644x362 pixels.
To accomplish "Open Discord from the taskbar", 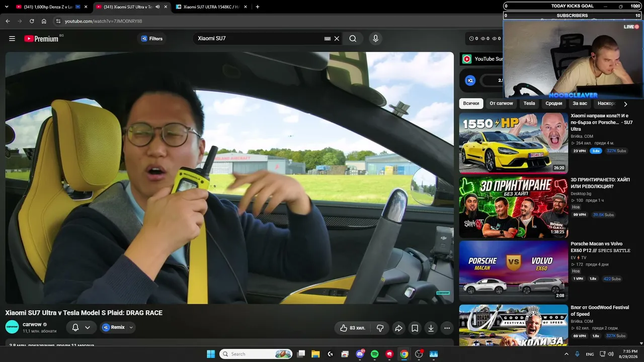I will tap(360, 354).
